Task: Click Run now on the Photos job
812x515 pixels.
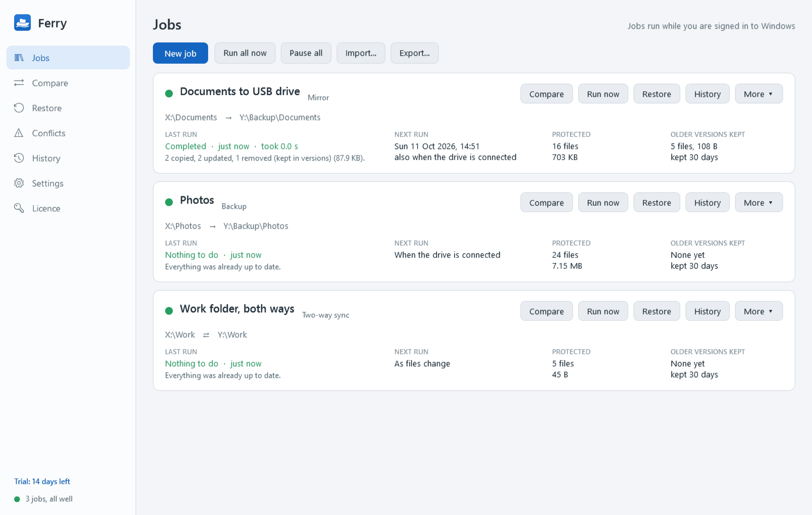Action: pos(603,203)
